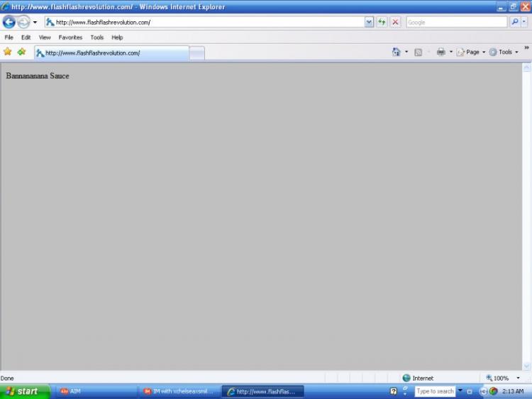This screenshot has height=399, width=532.
Task: Click in the Google search box
Action: pos(456,22)
